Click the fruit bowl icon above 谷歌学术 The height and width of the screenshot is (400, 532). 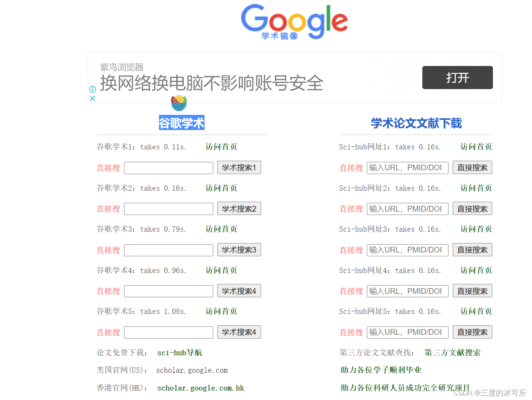[179, 103]
